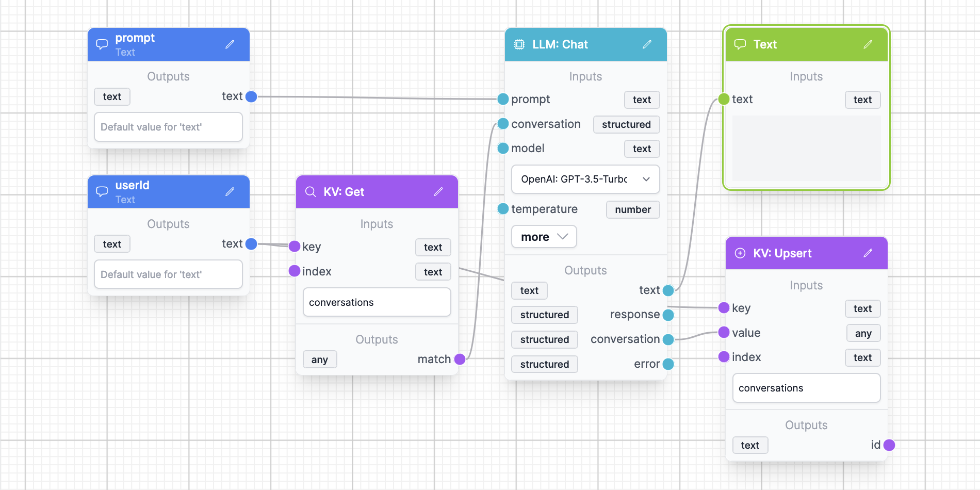Open the OpenAI: GPT-3.5-Turbo model dropdown
The height and width of the screenshot is (490, 980).
click(585, 179)
